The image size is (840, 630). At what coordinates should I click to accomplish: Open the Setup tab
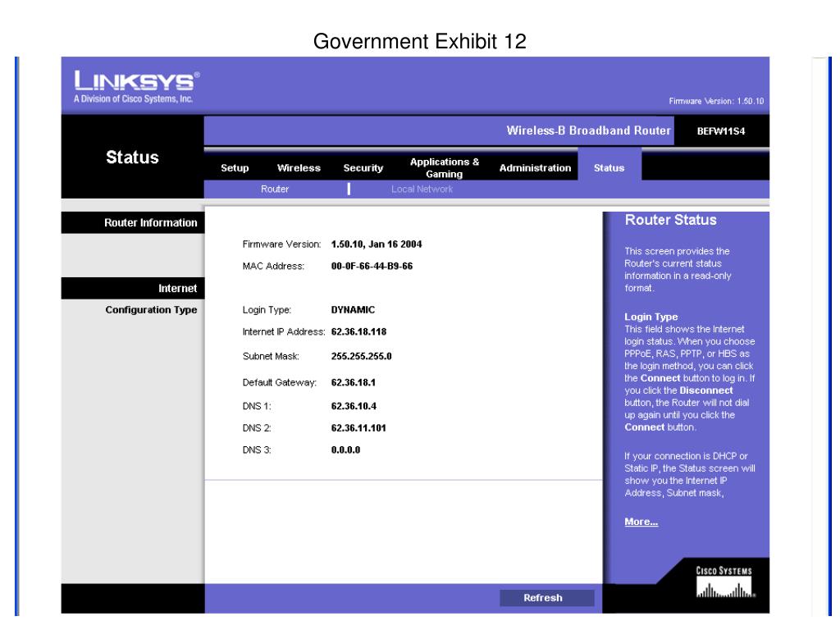[235, 167]
